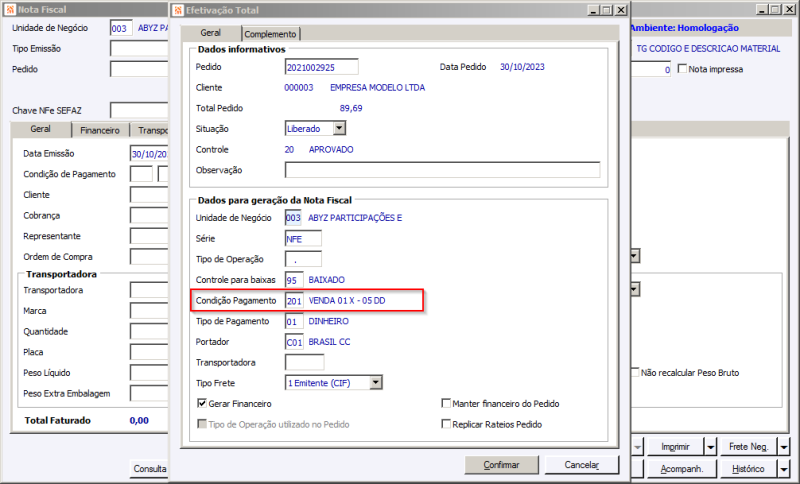
Task: Enable Manter financeiro do Pedido
Action: tap(445, 403)
